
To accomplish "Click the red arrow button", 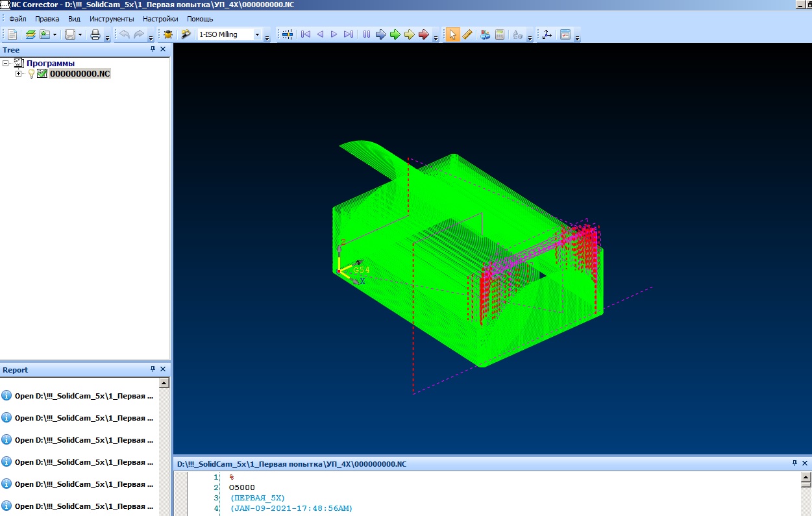I will pyautogui.click(x=424, y=34).
